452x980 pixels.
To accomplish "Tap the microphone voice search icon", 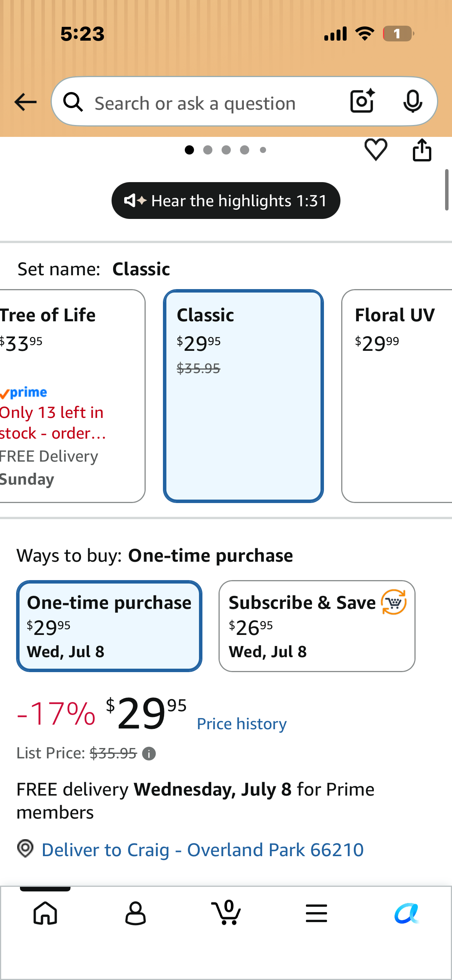I will pyautogui.click(x=413, y=102).
